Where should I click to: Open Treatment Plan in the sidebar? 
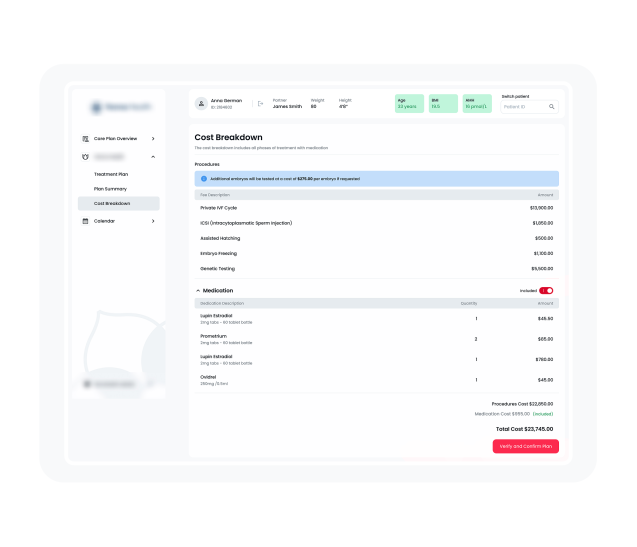coord(110,174)
